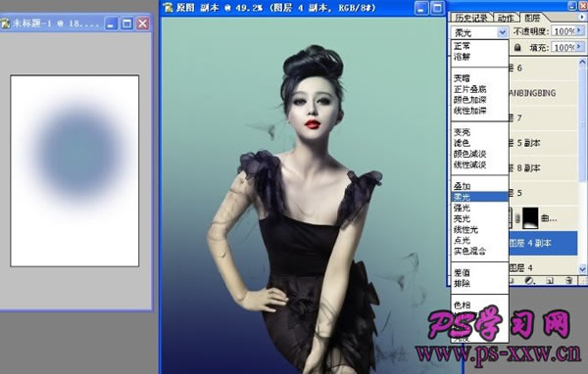588x374 pixels.
Task: Open the blend mode dropdown showing 柔光
Action: coord(479,32)
